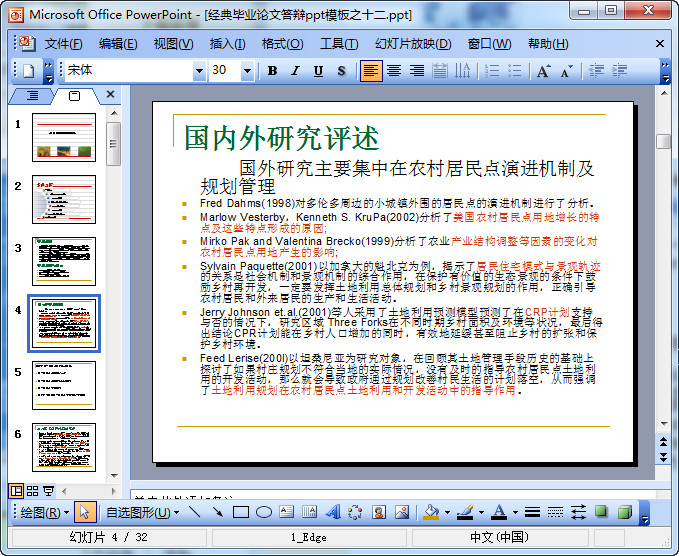
Task: Open the 自选图形(U) AutoShapes menu
Action: 142,513
